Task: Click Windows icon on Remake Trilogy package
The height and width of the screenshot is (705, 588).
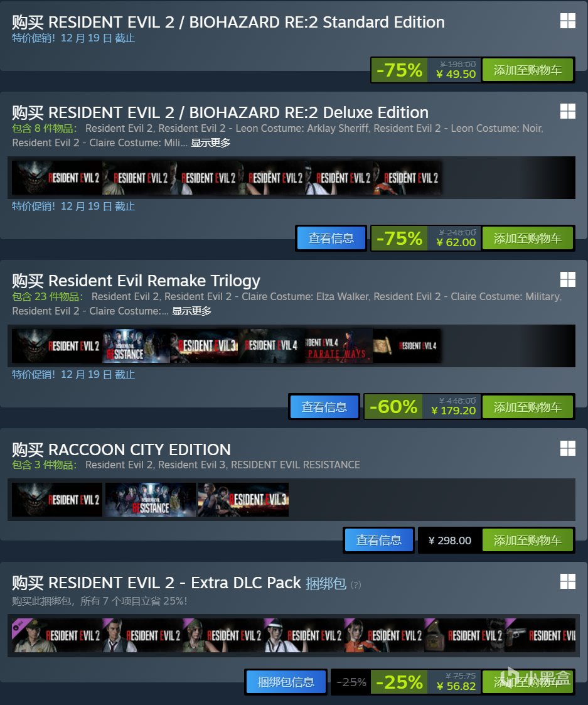Action: coord(568,279)
